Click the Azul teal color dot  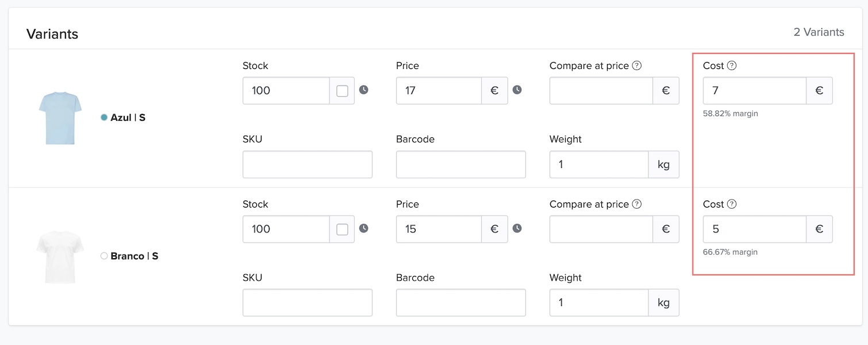[x=104, y=117]
